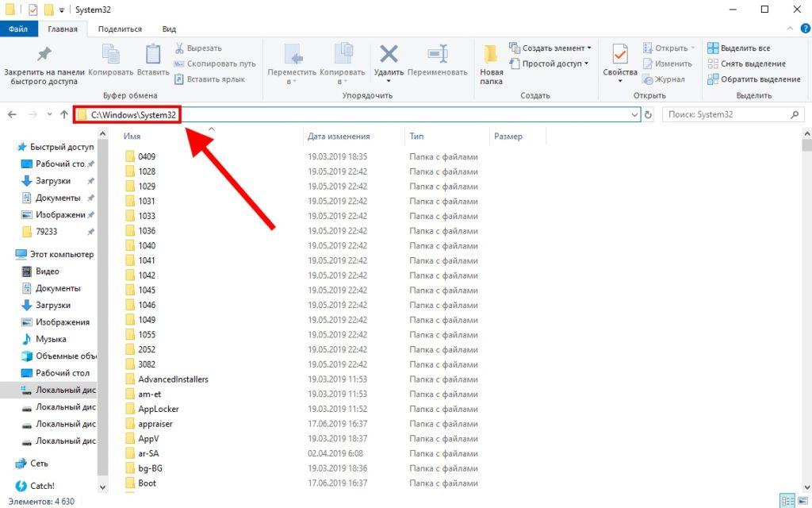Click the forward navigation arrow
812x508 pixels.
33,114
